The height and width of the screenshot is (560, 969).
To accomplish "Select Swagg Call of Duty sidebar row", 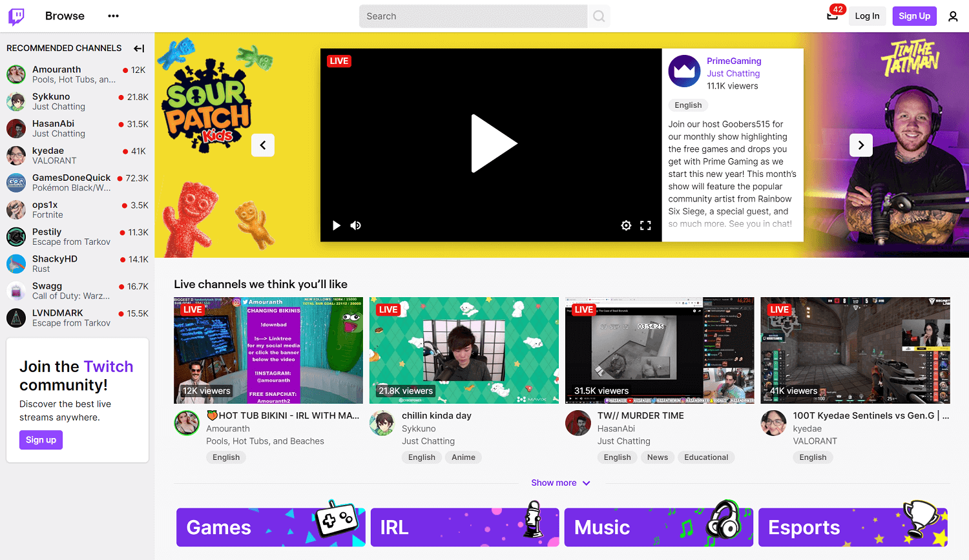I will tap(78, 291).
